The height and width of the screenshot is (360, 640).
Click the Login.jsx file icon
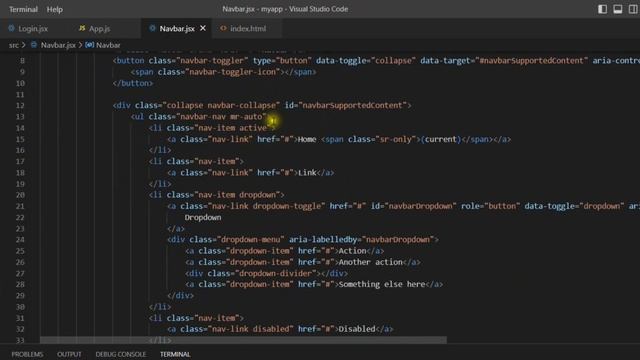[x=11, y=28]
